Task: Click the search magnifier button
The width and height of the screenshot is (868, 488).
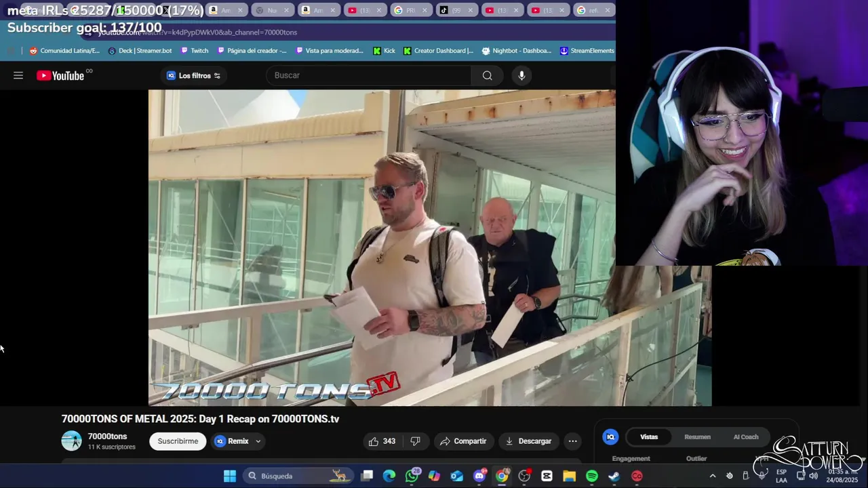Action: click(487, 75)
